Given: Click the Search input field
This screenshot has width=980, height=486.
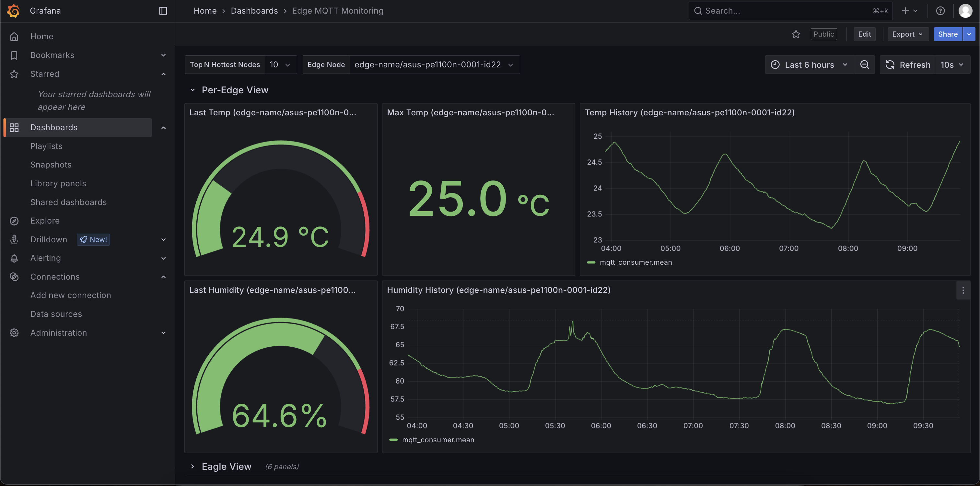Looking at the screenshot, I should pyautogui.click(x=784, y=11).
